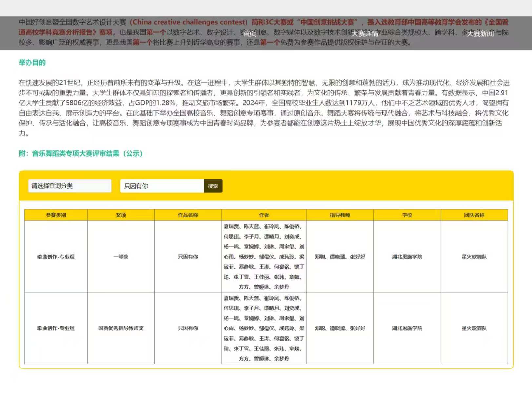Click the 国赛优秀指导教师奖 award cell
The image size is (532, 420).
[121, 328]
